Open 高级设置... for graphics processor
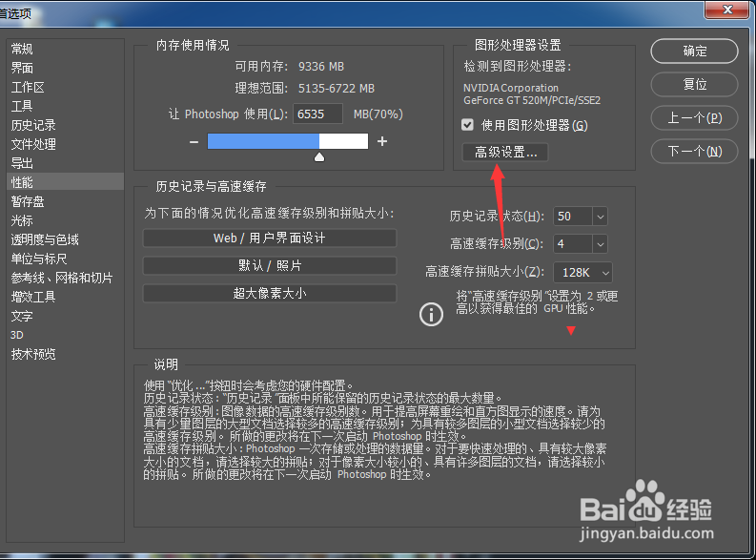This screenshot has height=560, width=756. tap(505, 153)
